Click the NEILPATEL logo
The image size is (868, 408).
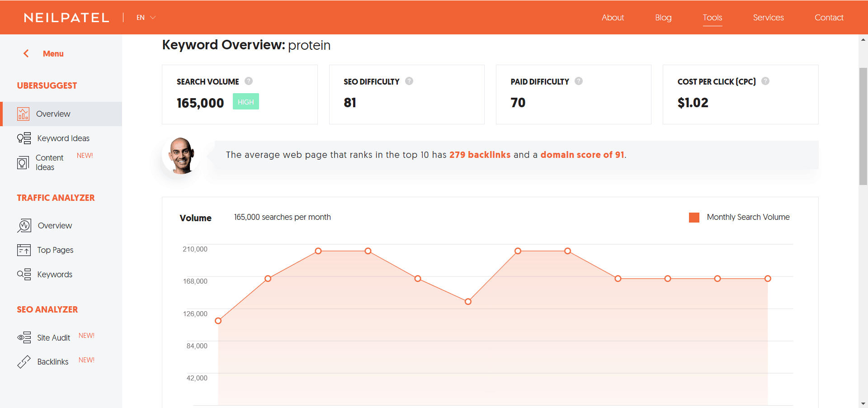tap(66, 18)
